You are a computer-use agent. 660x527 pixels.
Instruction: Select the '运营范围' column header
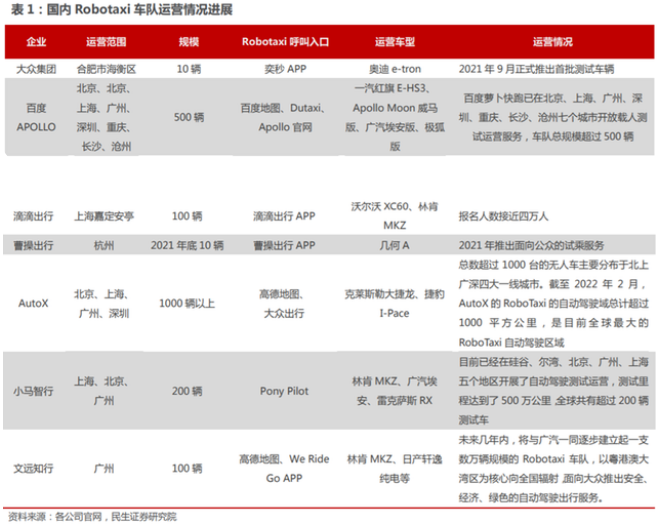[x=106, y=42]
